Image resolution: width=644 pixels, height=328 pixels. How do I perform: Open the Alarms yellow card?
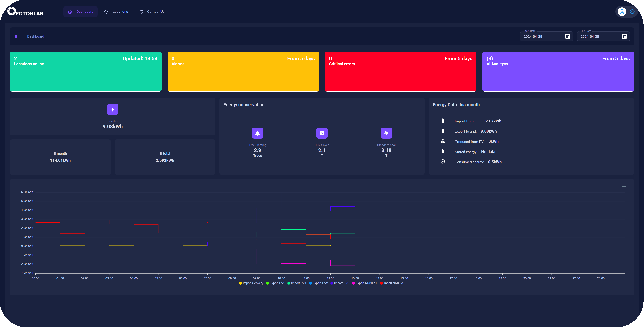point(243,72)
